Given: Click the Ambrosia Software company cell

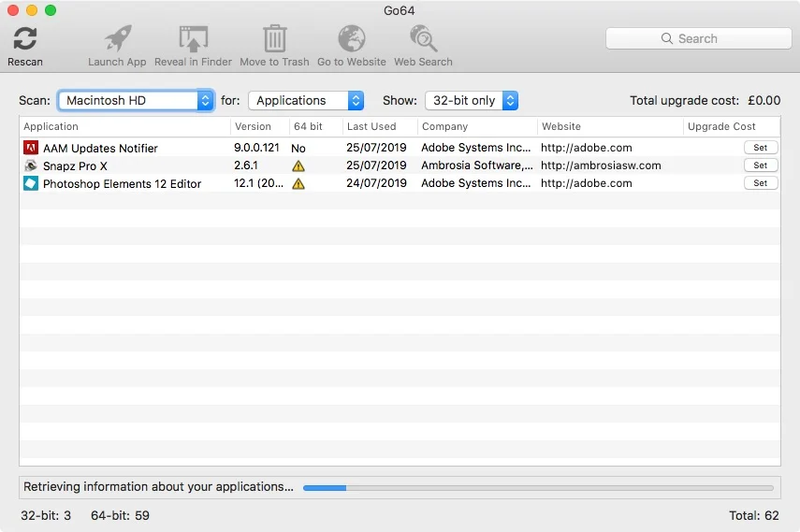Looking at the screenshot, I should point(477,165).
